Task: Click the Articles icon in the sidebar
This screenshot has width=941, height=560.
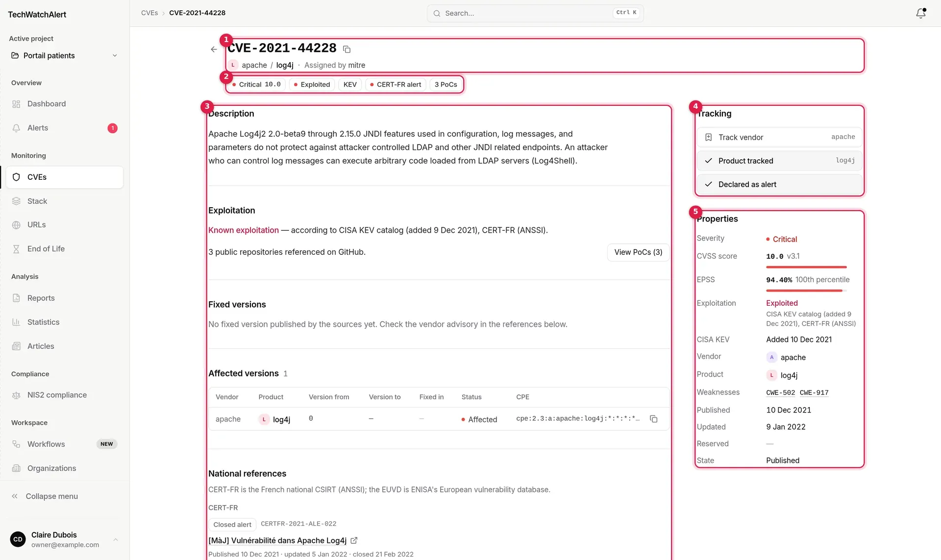Action: coord(16,346)
